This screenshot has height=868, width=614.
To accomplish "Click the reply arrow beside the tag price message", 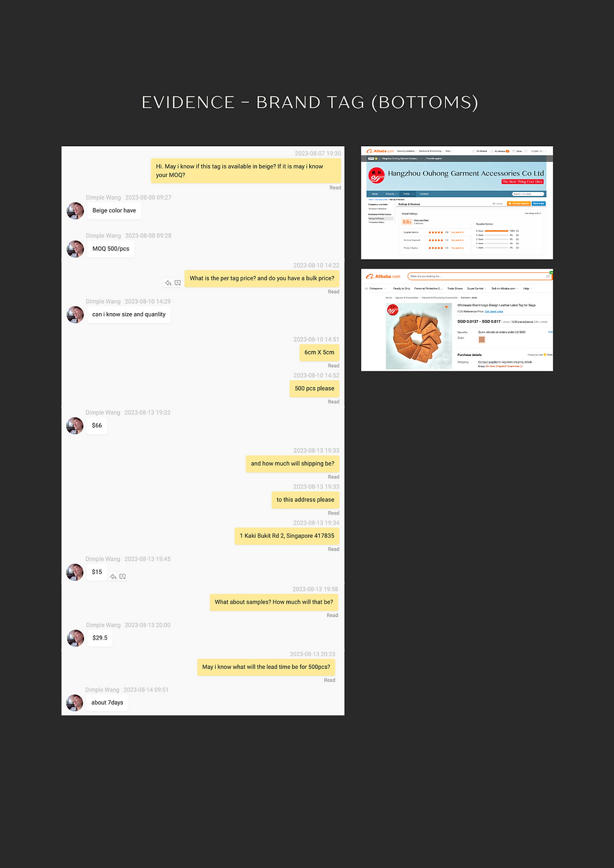I will (x=168, y=283).
